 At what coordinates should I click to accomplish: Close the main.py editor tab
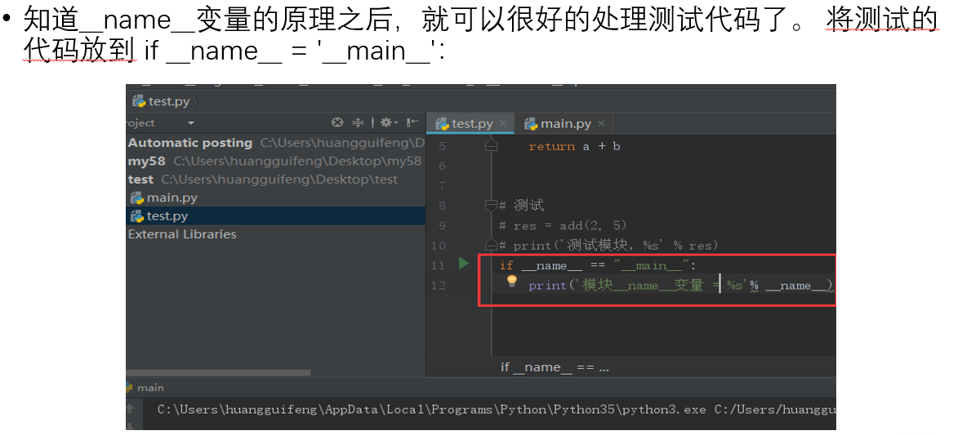pos(601,124)
